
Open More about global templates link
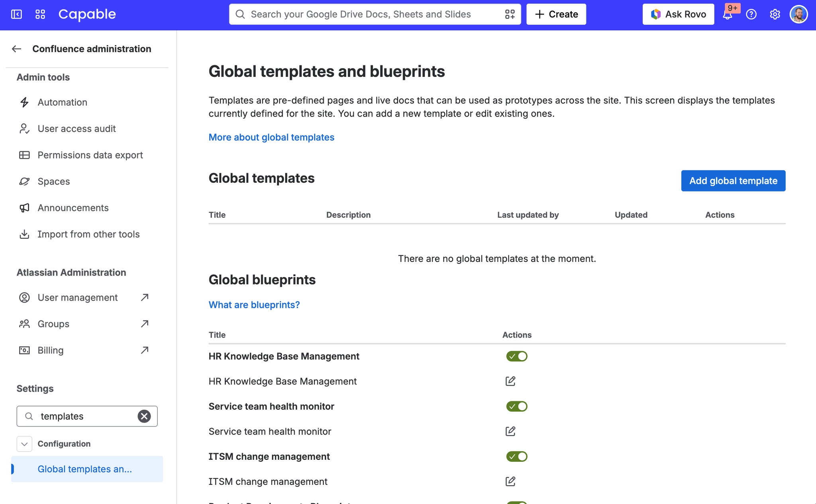[271, 137]
